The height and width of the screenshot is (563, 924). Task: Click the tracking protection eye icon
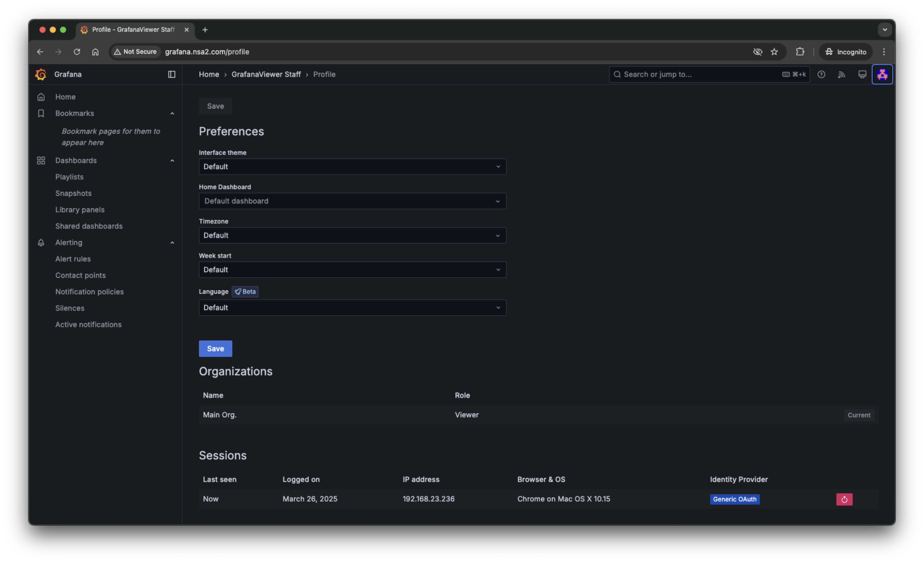point(758,52)
